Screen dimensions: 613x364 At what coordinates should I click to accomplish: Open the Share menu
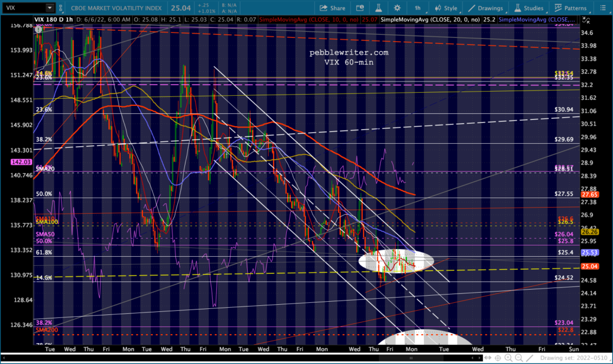(332, 8)
